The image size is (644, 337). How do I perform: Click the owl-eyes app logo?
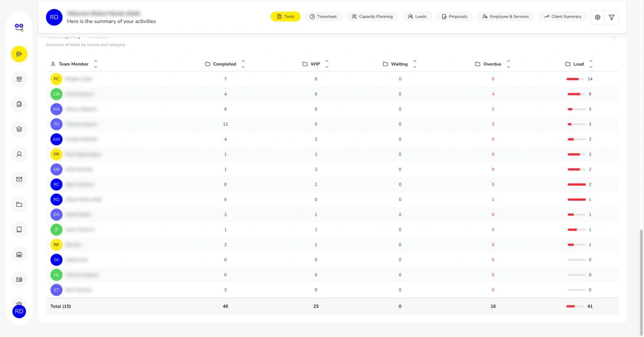(19, 28)
